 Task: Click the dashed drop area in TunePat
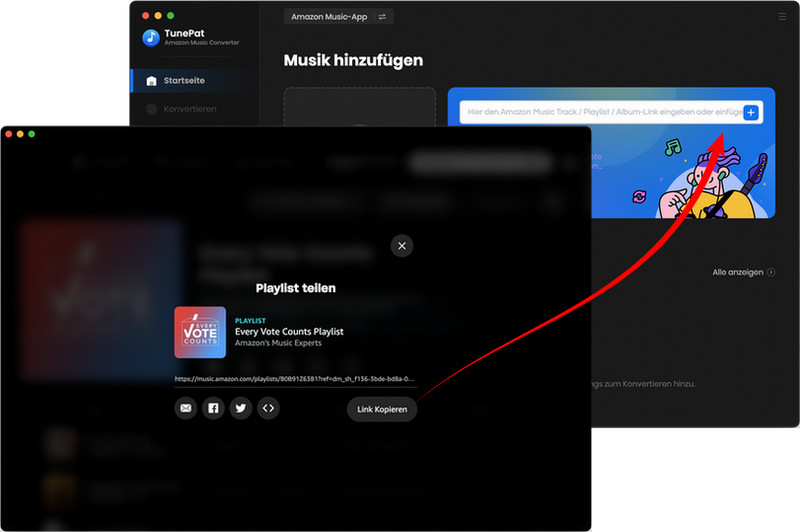(x=360, y=107)
